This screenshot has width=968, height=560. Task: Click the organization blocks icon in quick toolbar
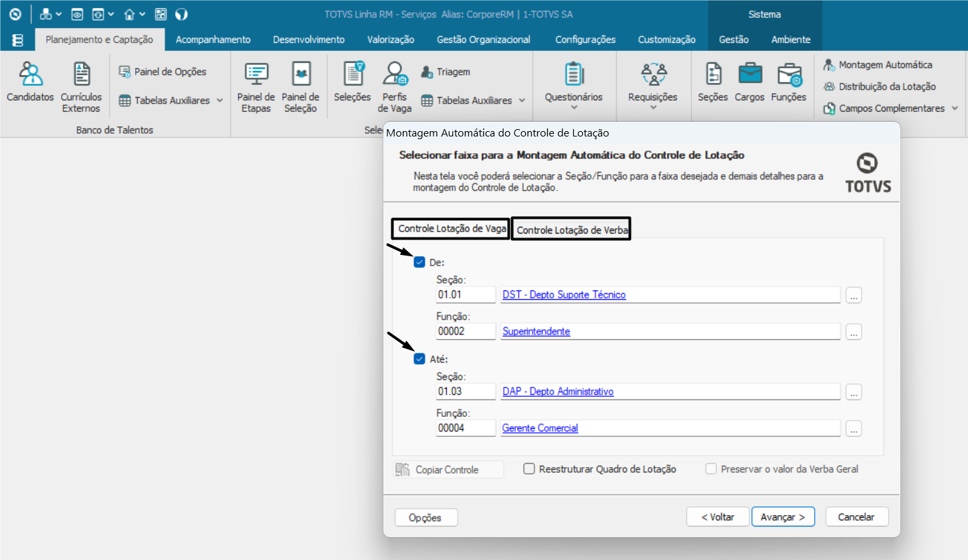(x=46, y=14)
